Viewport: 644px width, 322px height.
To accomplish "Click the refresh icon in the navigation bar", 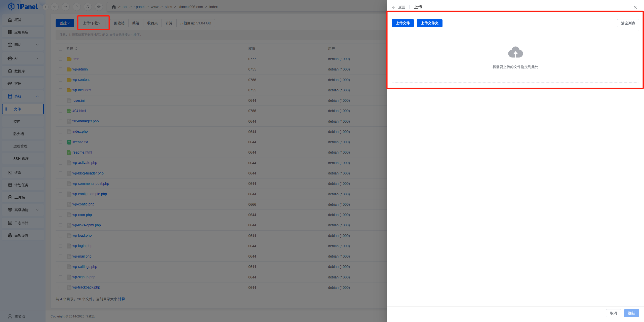I will click(88, 7).
